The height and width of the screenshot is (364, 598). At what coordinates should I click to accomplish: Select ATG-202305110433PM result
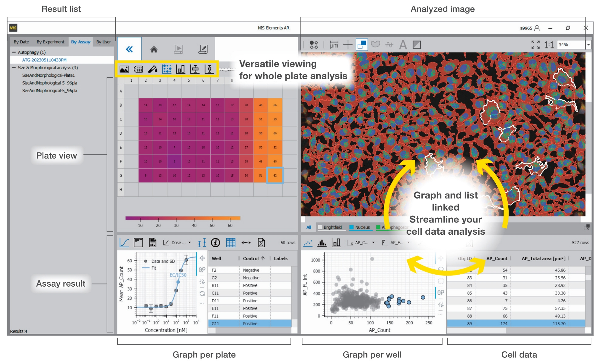(62, 60)
